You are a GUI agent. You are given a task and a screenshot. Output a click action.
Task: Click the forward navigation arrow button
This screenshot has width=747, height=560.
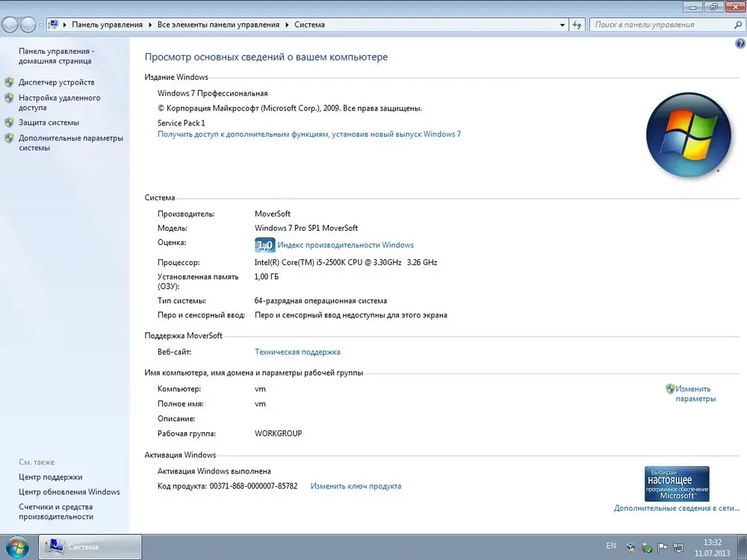click(x=29, y=25)
